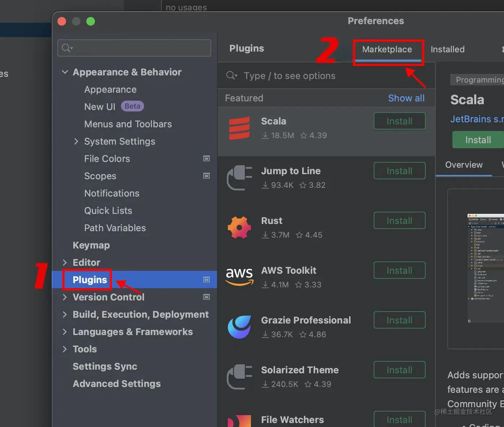Open Advanced Settings page
The height and width of the screenshot is (427, 504).
(x=117, y=384)
